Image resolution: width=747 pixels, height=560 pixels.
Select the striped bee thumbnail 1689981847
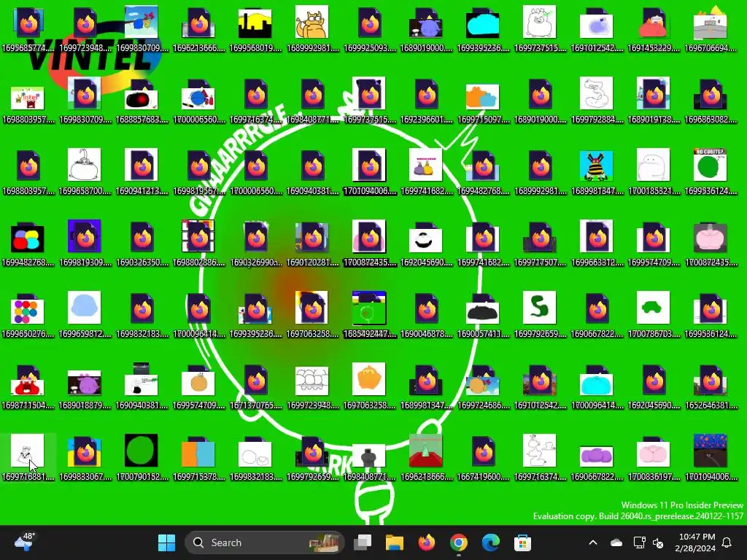pyautogui.click(x=597, y=171)
